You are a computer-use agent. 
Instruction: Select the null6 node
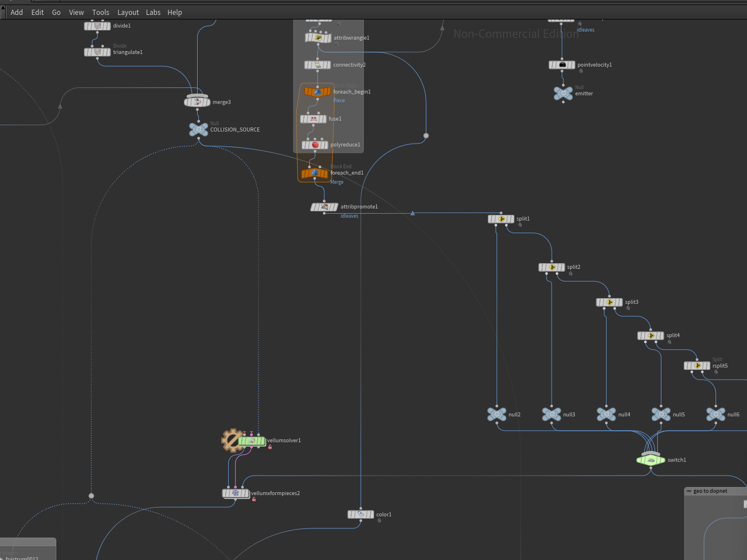(716, 414)
